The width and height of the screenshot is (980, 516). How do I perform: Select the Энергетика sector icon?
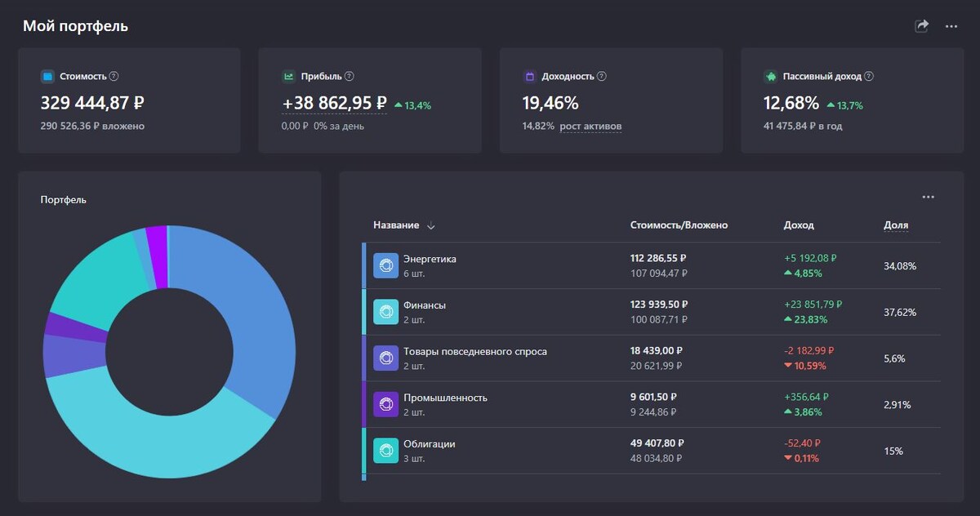385,265
